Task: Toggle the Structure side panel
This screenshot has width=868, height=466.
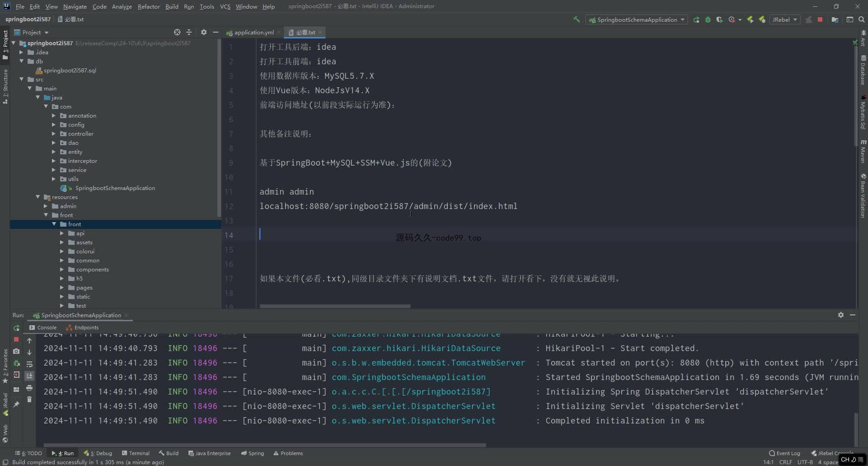Action: (x=5, y=86)
